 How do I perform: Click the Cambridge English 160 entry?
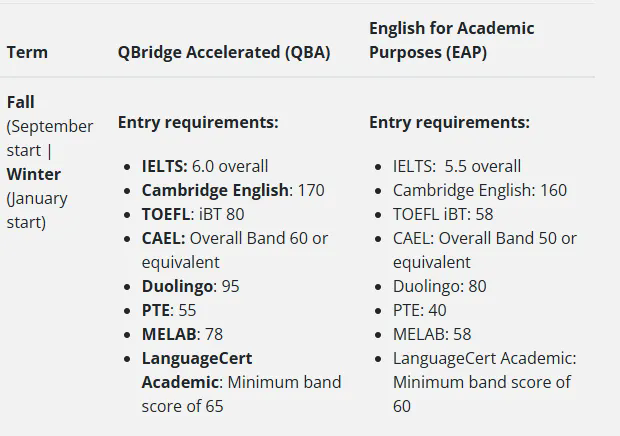coord(479,190)
